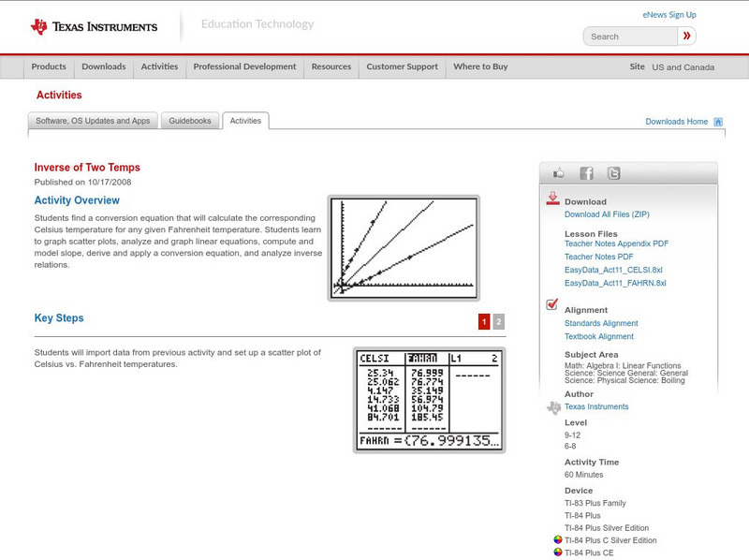
Task: Switch to Software, OS Updates and Apps tab
Action: click(93, 121)
